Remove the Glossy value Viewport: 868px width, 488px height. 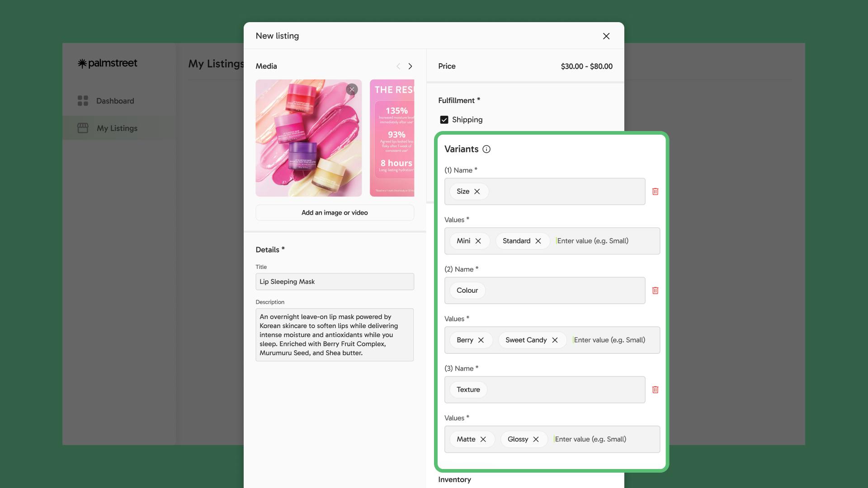536,439
